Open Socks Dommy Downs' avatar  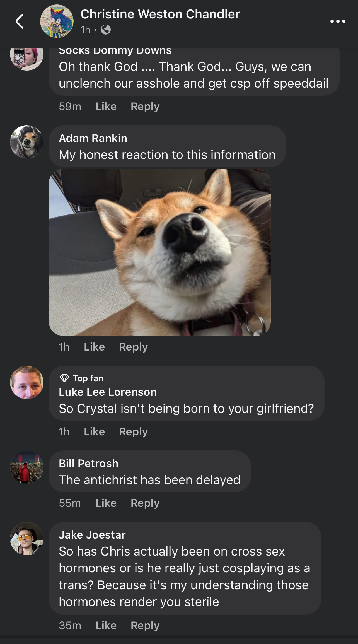tap(27, 57)
